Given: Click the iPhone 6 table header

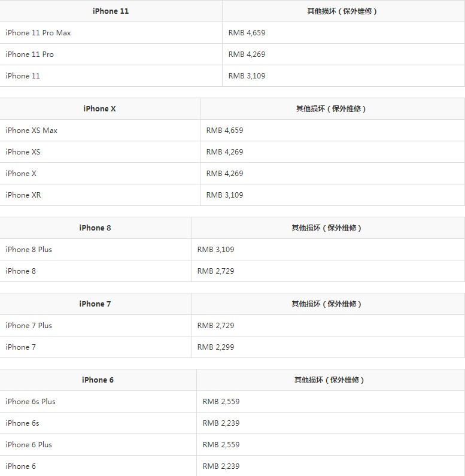Looking at the screenshot, I should click(98, 380).
